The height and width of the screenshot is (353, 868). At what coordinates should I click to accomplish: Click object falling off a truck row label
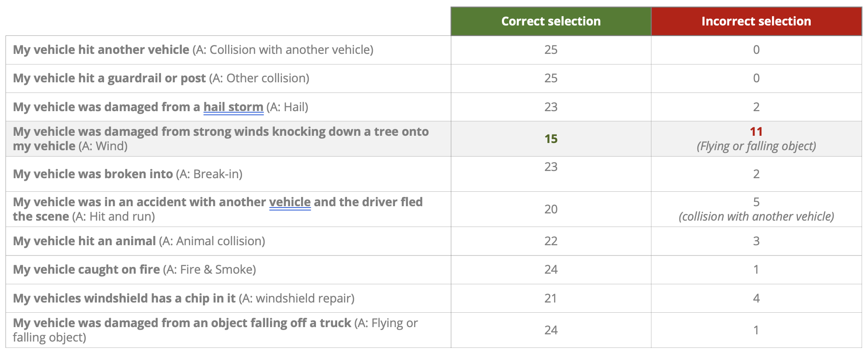point(182,323)
